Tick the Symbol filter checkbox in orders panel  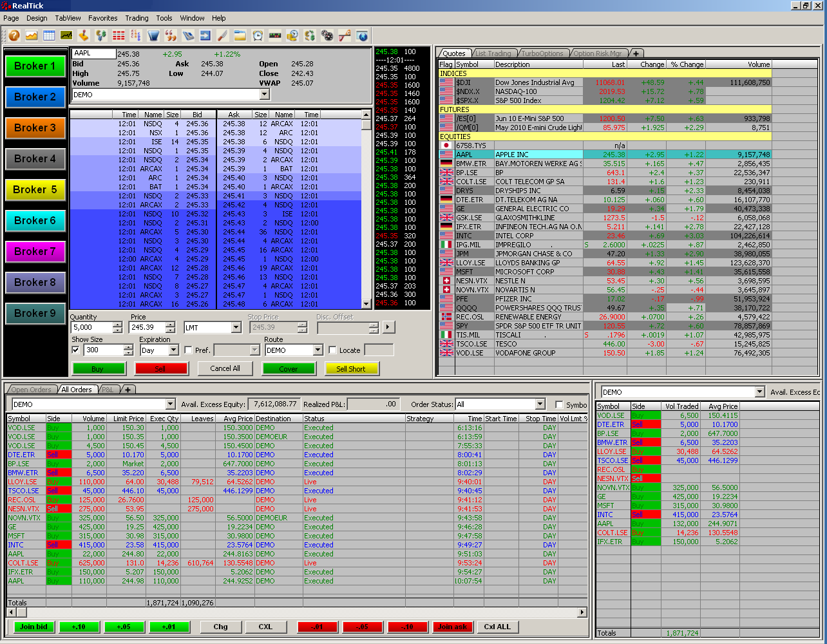pos(559,404)
